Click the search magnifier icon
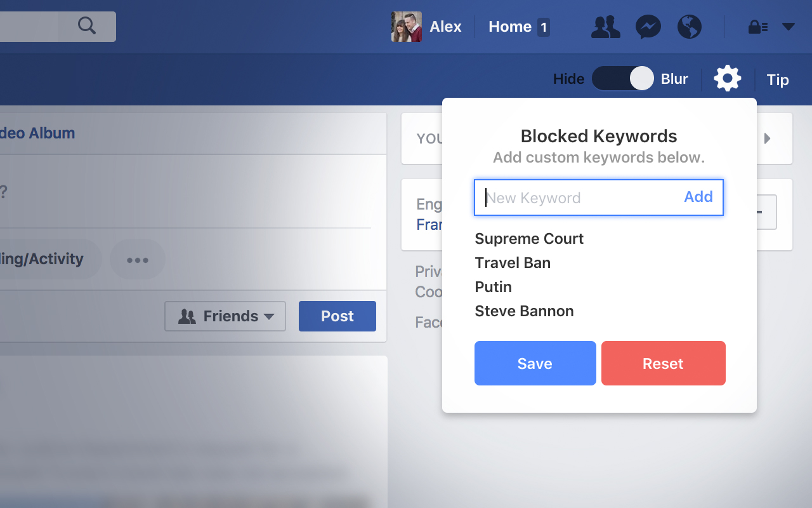The image size is (812, 508). point(87,26)
